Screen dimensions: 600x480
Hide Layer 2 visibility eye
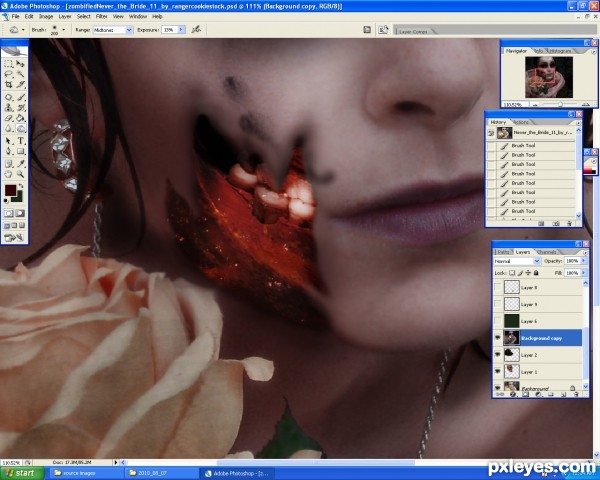tap(497, 354)
